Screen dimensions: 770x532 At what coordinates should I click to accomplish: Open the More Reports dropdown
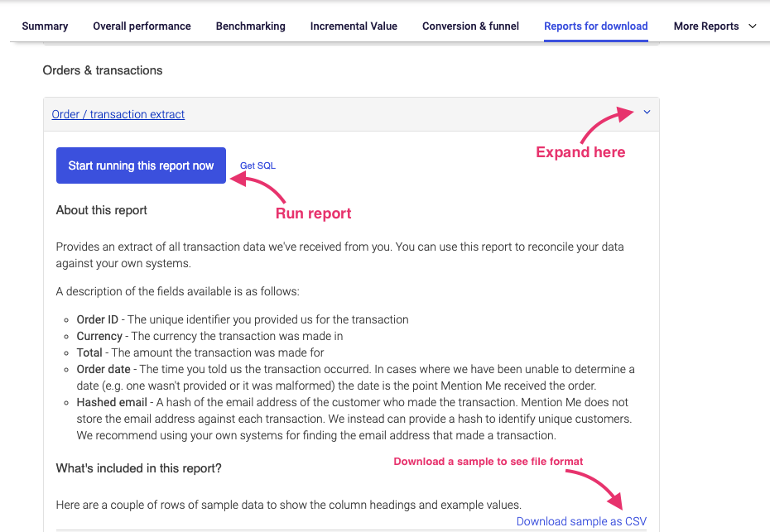tap(715, 26)
